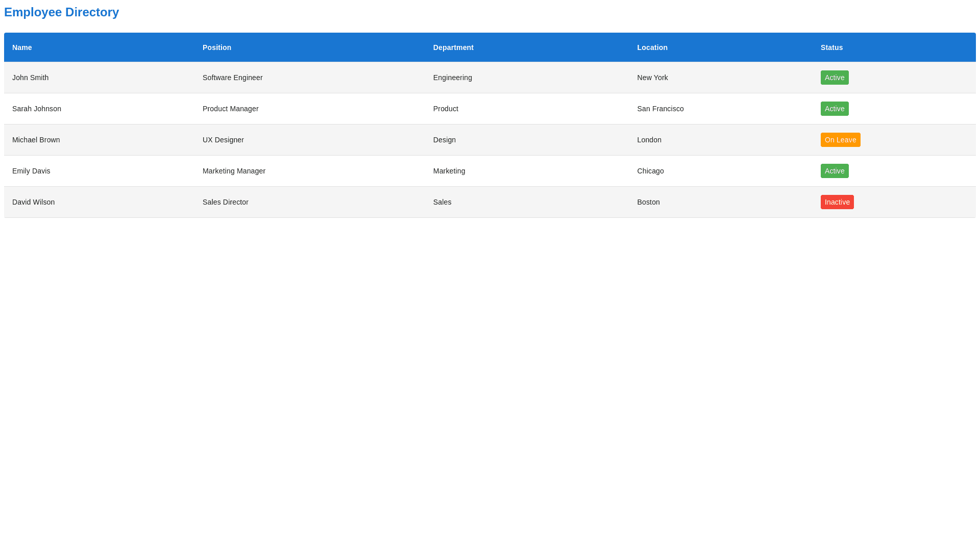The image size is (980, 551).
Task: Select the Michael Brown name cell
Action: pos(36,140)
